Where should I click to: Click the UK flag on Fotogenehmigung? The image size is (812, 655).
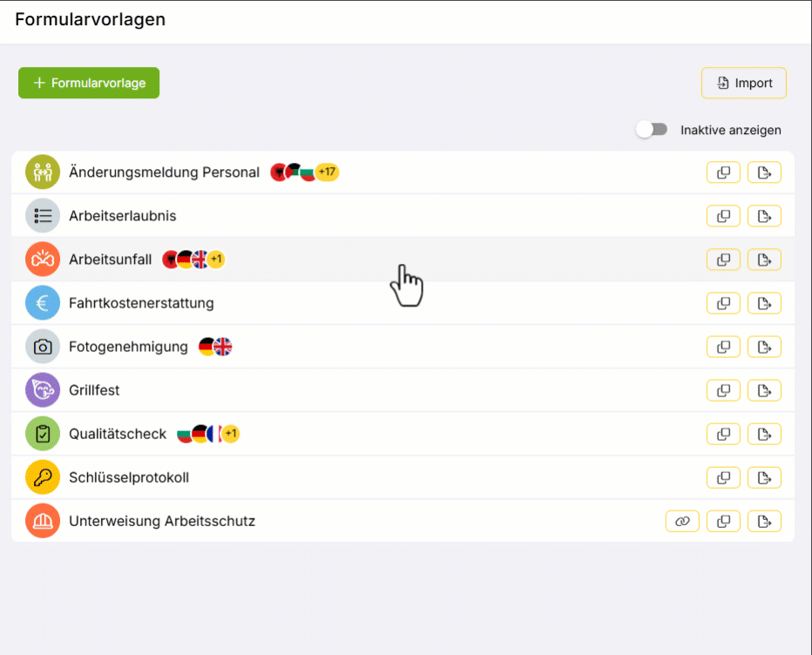point(223,347)
